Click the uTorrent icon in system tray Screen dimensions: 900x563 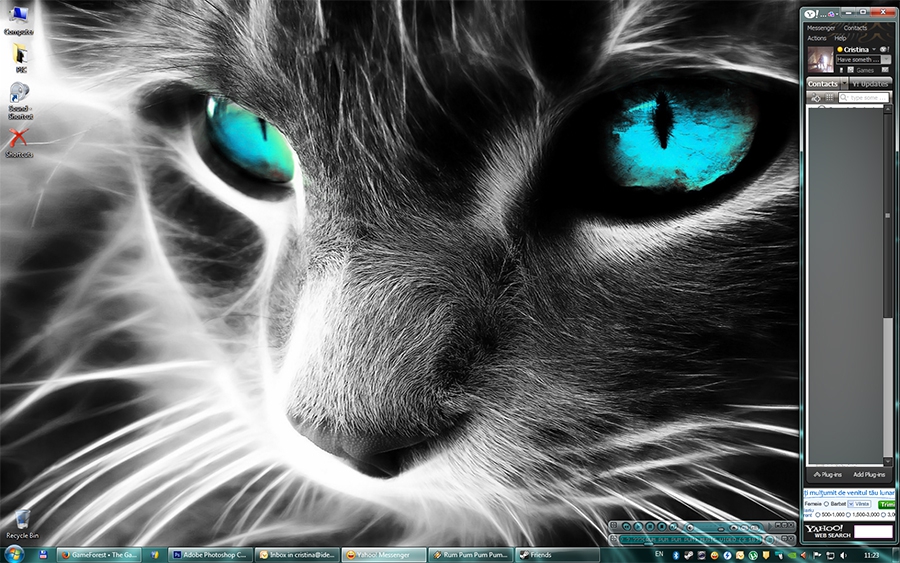point(753,556)
